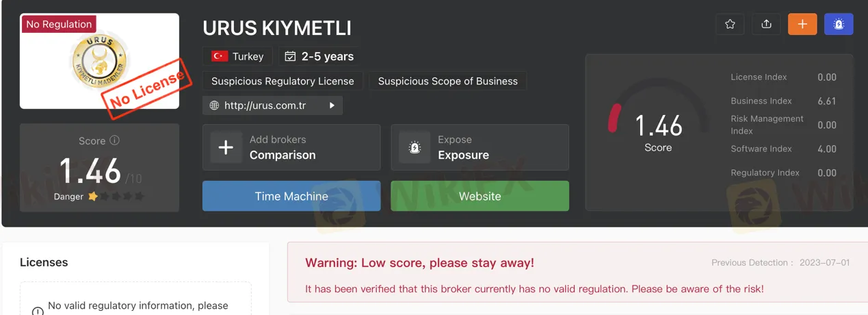Click the orange plus icon button
This screenshot has width=868, height=315.
coord(802,24)
